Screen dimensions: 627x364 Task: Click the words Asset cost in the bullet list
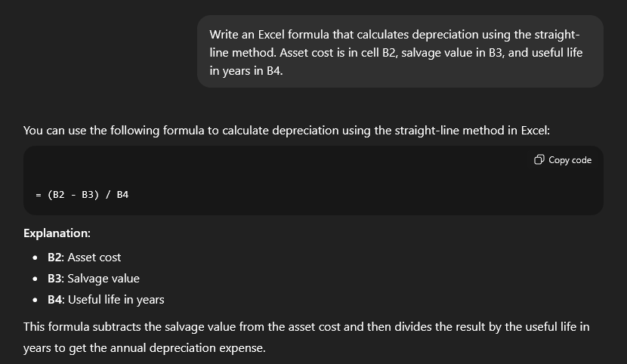pyautogui.click(x=94, y=258)
